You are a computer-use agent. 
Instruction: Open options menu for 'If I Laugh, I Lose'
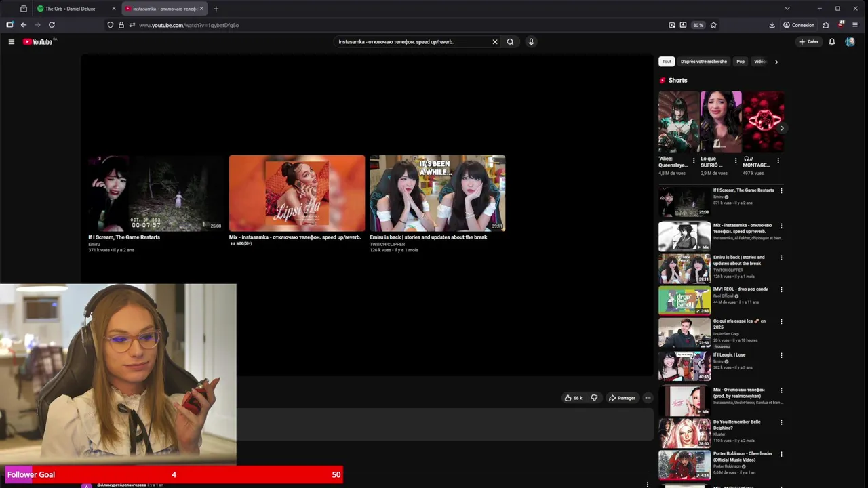[x=781, y=356]
